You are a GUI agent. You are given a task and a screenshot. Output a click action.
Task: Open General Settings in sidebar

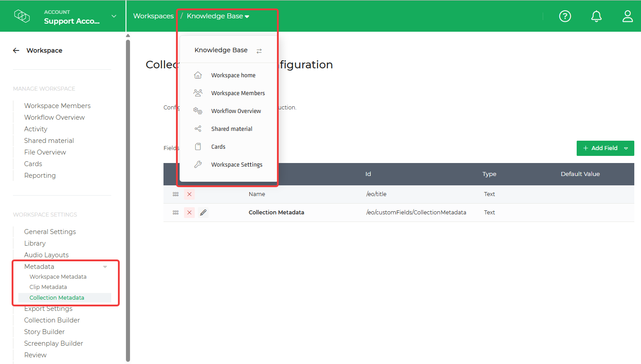(x=50, y=232)
